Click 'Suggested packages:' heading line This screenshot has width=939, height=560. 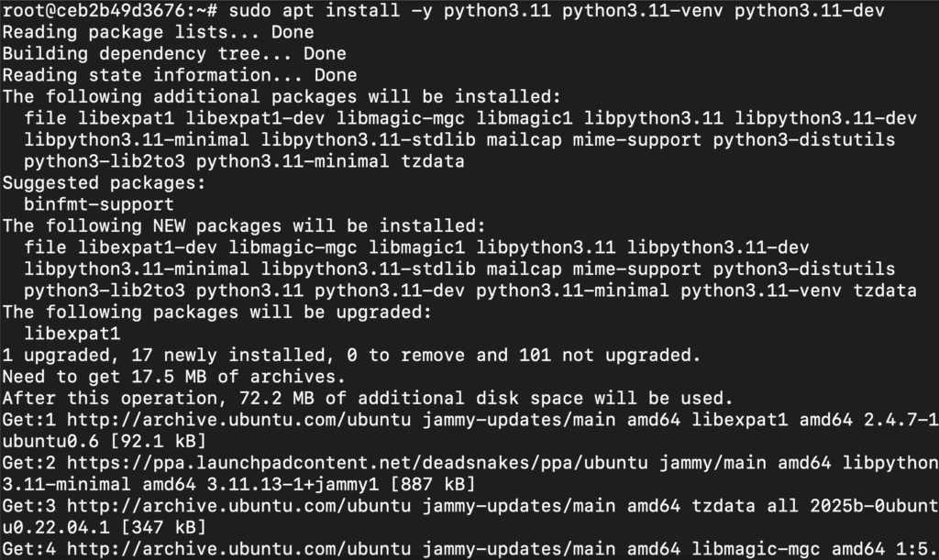pyautogui.click(x=105, y=182)
